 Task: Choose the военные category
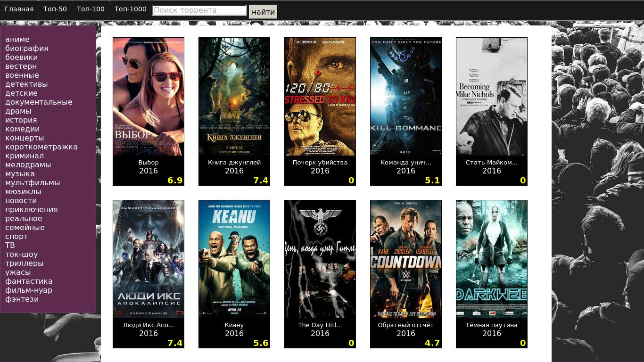[x=22, y=75]
